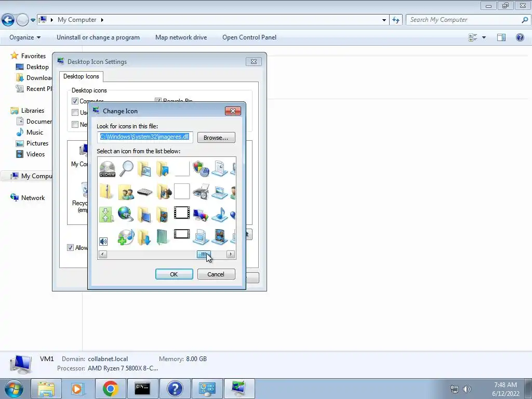Toggle the third desktop icon checkbox
The height and width of the screenshot is (399, 532).
click(x=75, y=125)
